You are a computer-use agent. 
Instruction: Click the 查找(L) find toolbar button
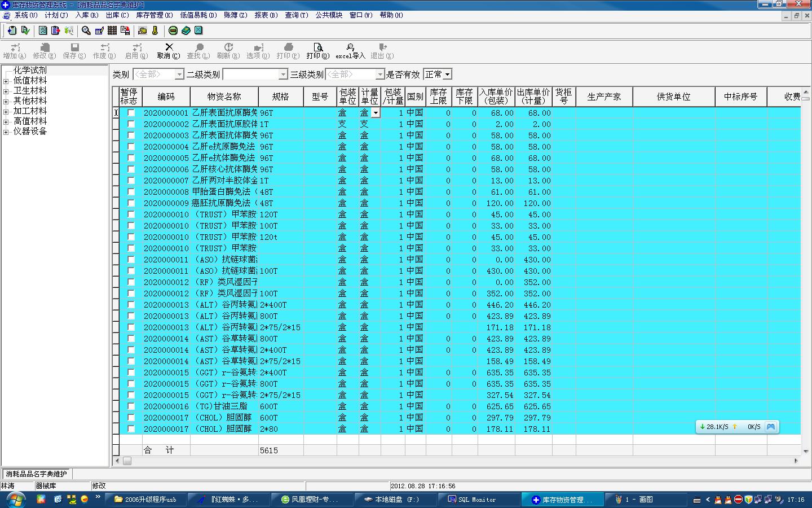point(198,51)
